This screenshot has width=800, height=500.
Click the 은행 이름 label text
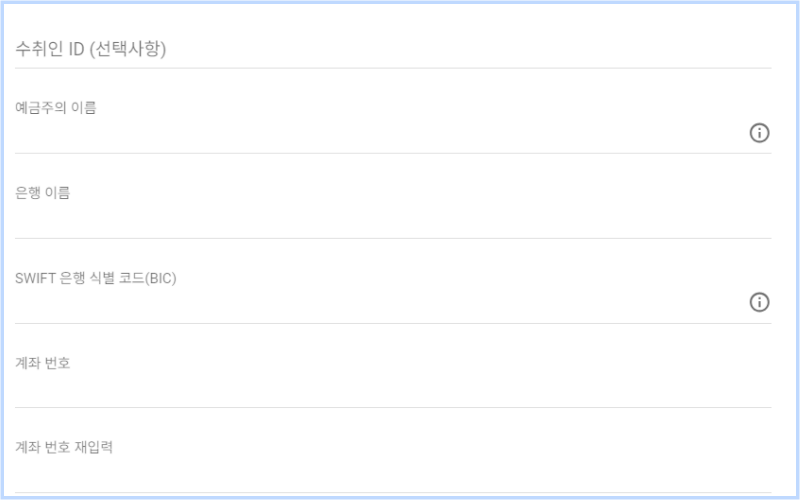pyautogui.click(x=42, y=193)
